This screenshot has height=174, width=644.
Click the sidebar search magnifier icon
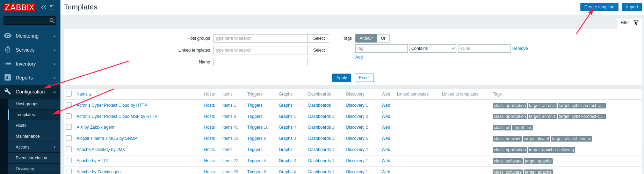52,21
